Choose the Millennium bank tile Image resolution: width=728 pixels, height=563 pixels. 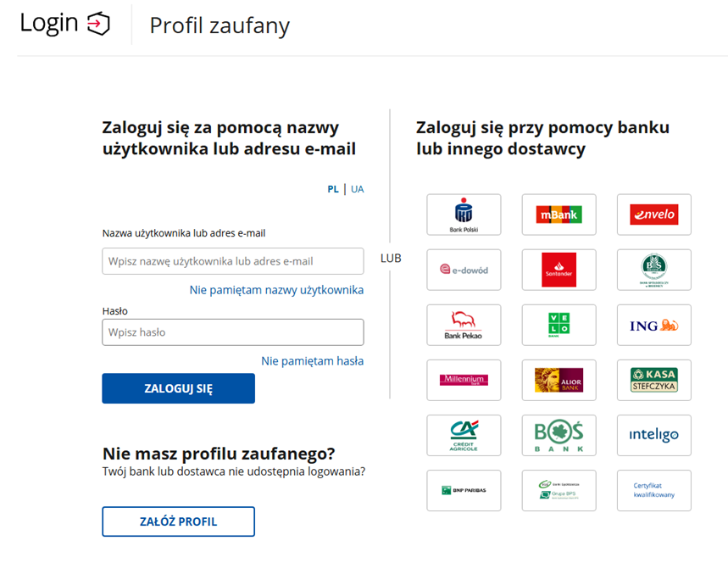(464, 381)
